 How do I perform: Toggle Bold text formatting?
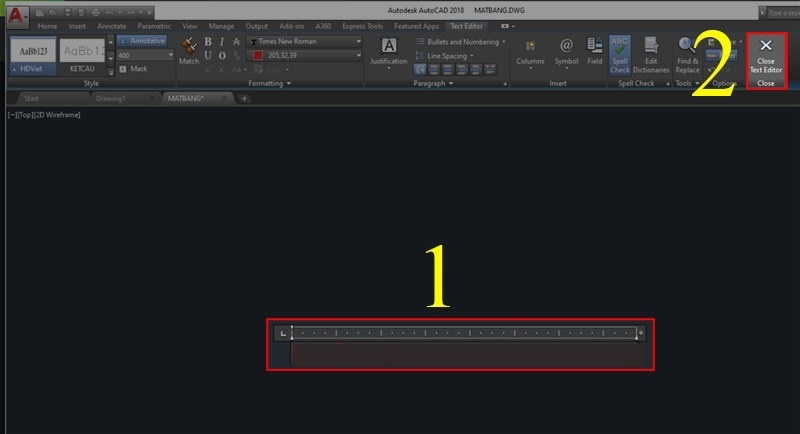(208, 42)
